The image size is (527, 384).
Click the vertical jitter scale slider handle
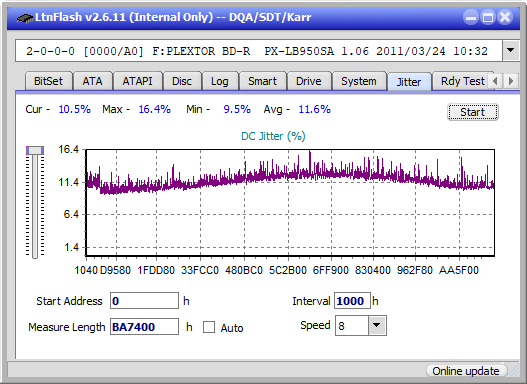coord(35,150)
